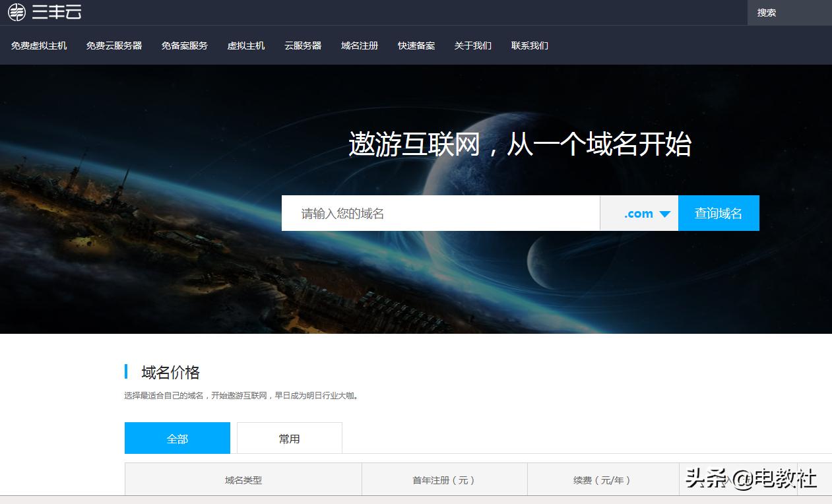Click the 续费（元/年）column header
832x504 pixels.
[x=602, y=480]
